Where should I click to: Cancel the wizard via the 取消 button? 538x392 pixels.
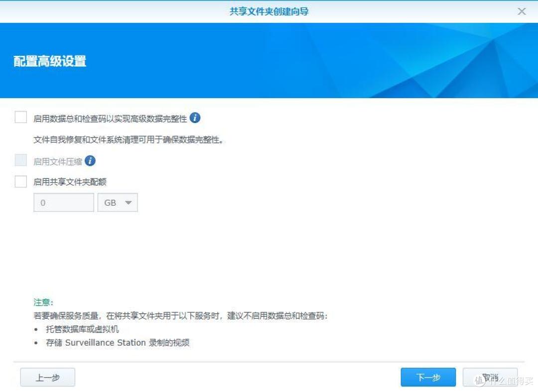[491, 377]
